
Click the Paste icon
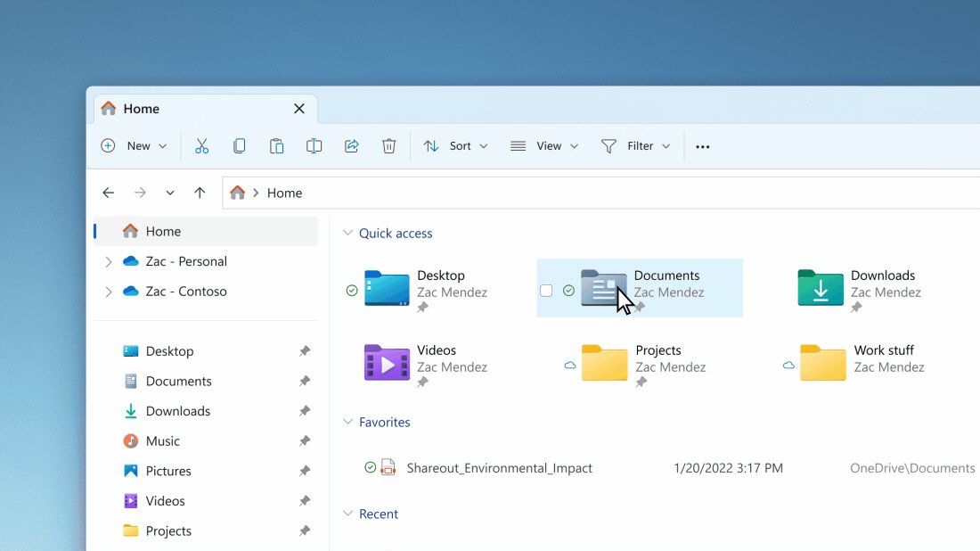(276, 145)
